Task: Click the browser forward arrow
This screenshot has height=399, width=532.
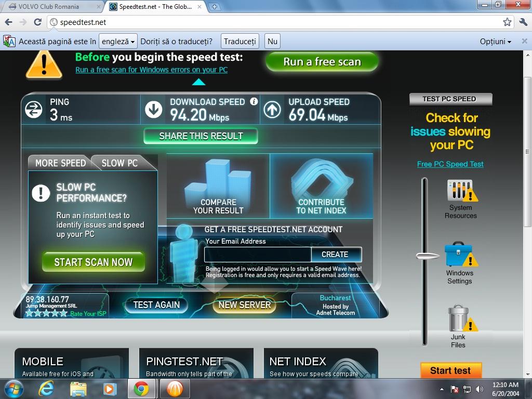Action: click(23, 22)
